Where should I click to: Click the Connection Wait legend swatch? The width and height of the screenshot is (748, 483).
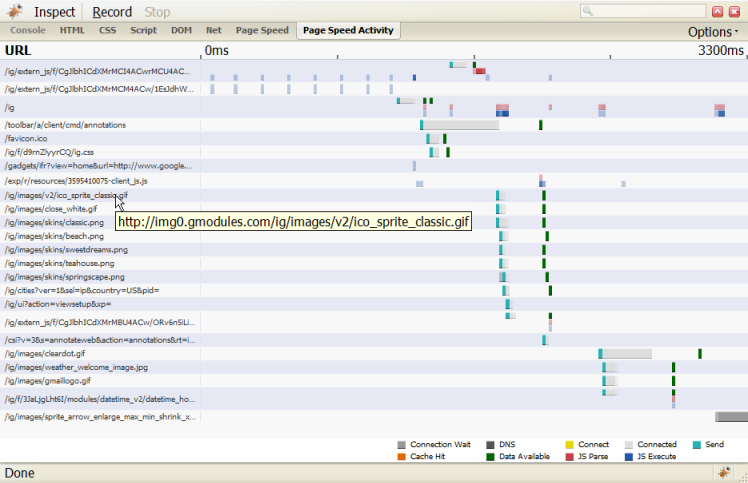point(401,444)
